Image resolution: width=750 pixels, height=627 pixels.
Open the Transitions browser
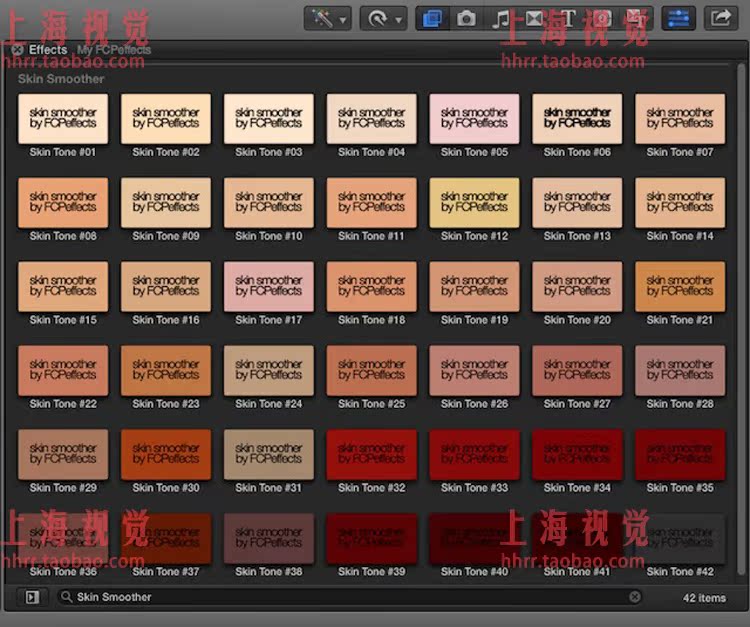point(534,19)
